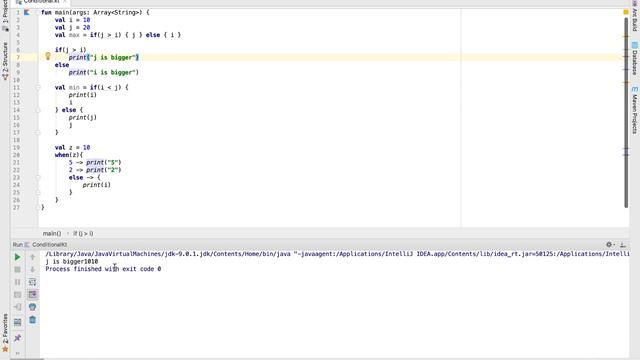Image resolution: width=640 pixels, height=360 pixels.
Task: Click the 'val max' variable on line 4
Action: pos(67,35)
